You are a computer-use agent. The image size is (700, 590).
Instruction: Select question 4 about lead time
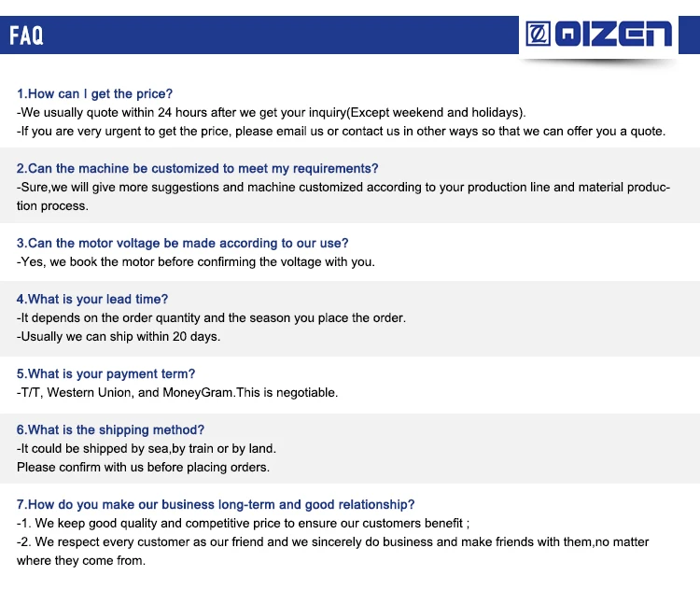pos(92,300)
